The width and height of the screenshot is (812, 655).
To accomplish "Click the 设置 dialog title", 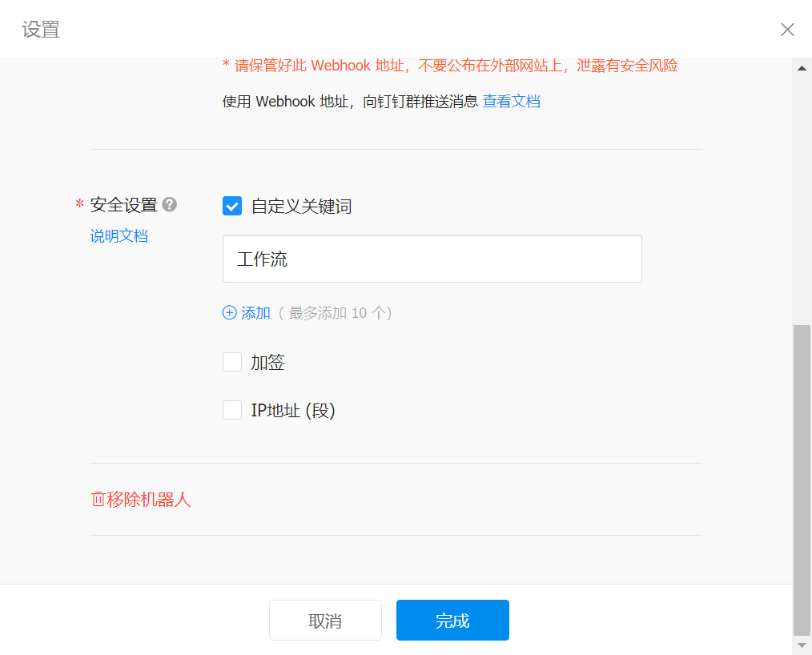I will (x=41, y=30).
